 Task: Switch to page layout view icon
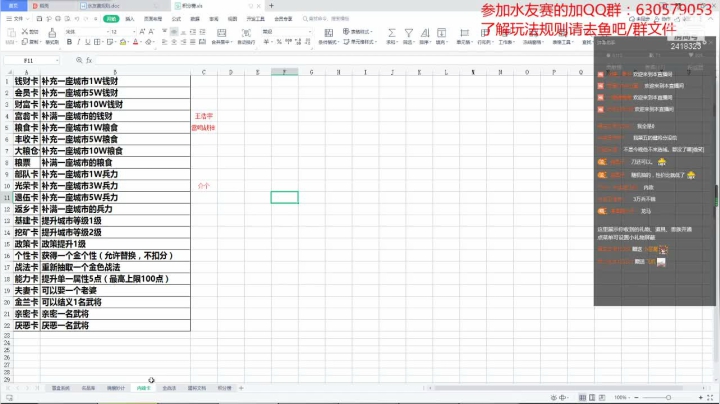point(592,397)
